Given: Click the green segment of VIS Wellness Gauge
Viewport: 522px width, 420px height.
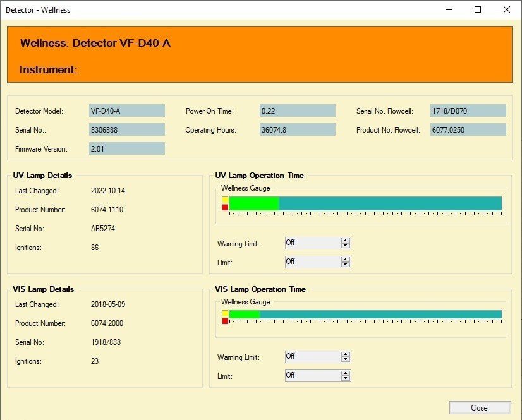Looking at the screenshot, I should click(244, 314).
